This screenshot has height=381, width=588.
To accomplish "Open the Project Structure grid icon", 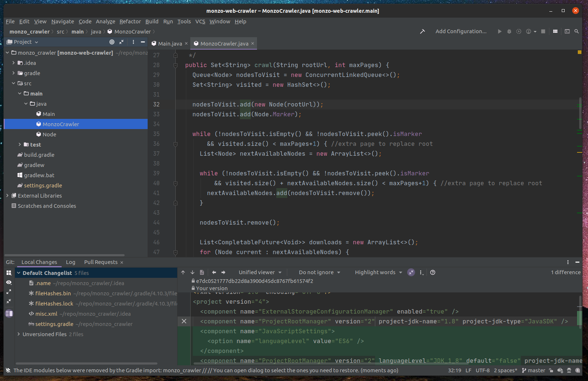I will pos(555,31).
